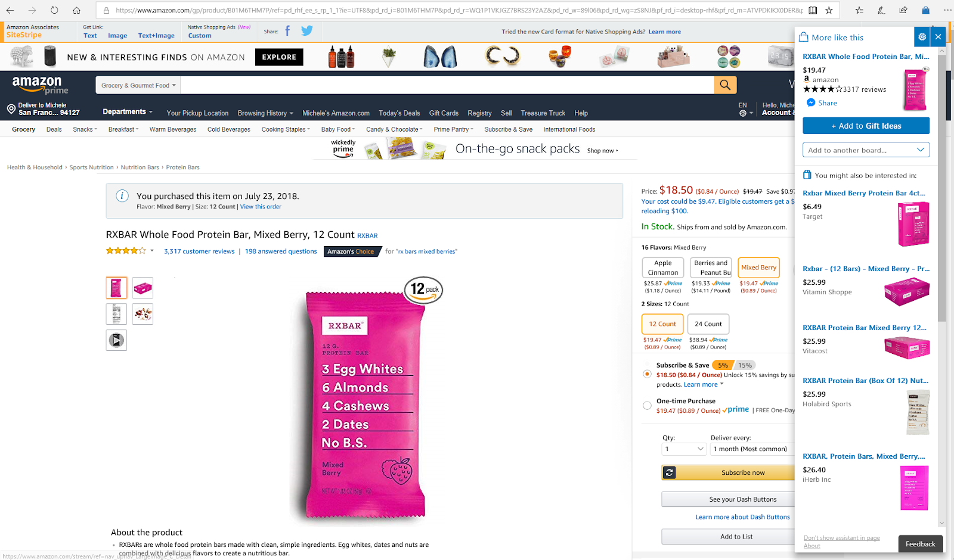Reload the page with refresh icon
The height and width of the screenshot is (560, 954).
pos(54,10)
